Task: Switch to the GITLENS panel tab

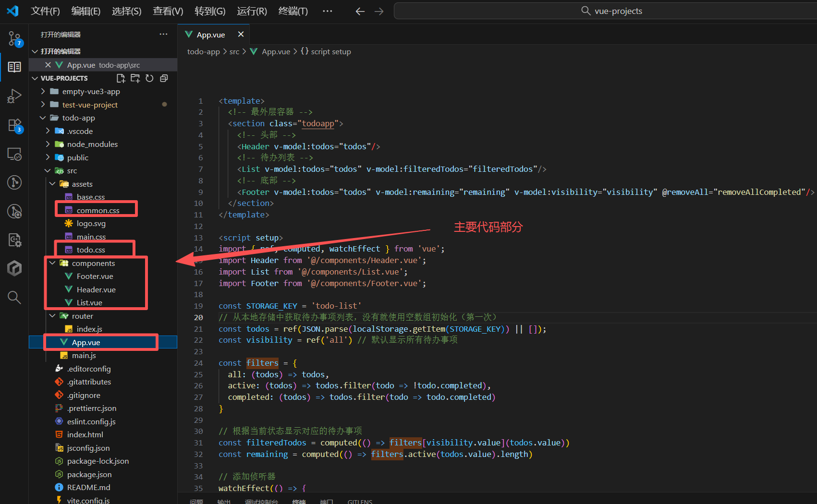Action: pyautogui.click(x=360, y=501)
